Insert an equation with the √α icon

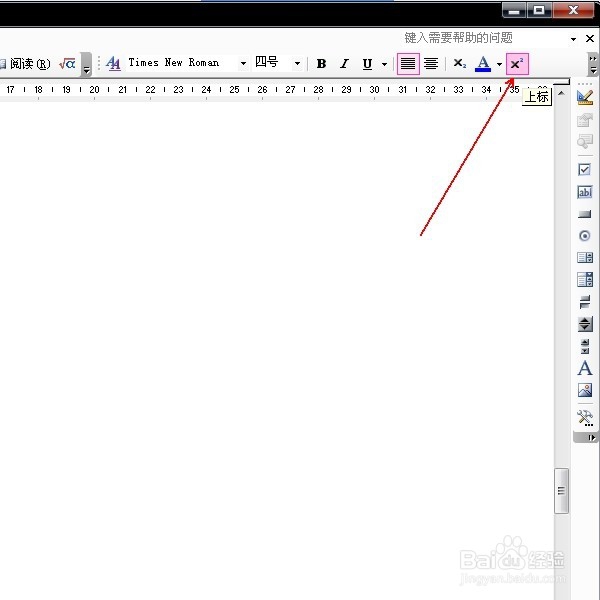[x=67, y=64]
